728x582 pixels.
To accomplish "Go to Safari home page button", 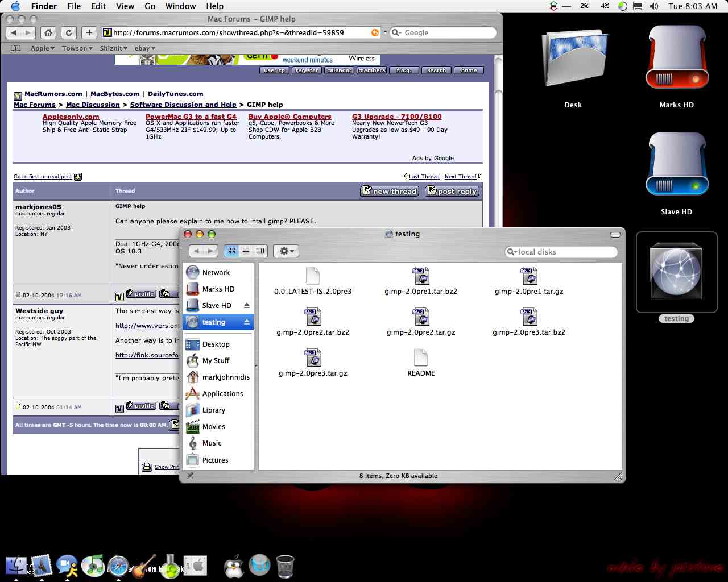I will click(x=48, y=32).
